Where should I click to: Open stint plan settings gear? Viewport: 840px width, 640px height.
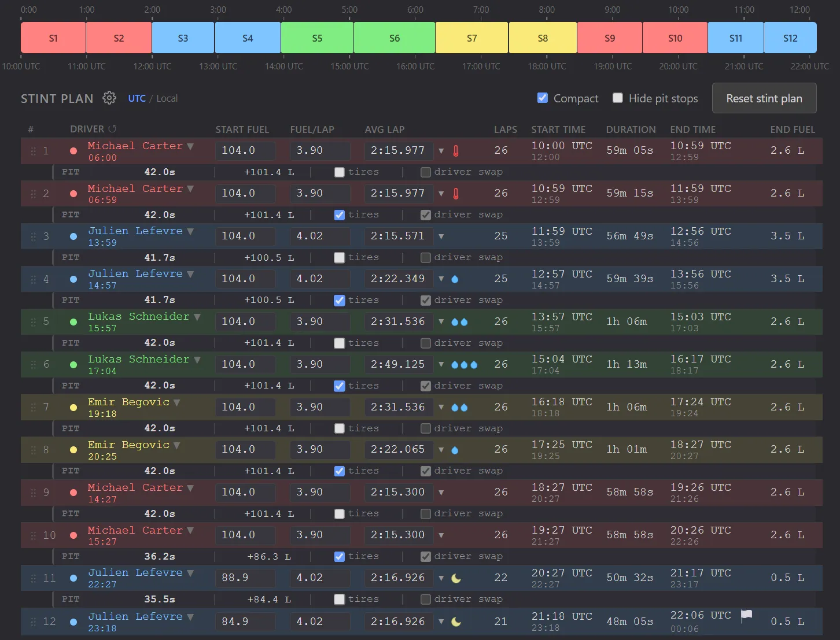(109, 98)
